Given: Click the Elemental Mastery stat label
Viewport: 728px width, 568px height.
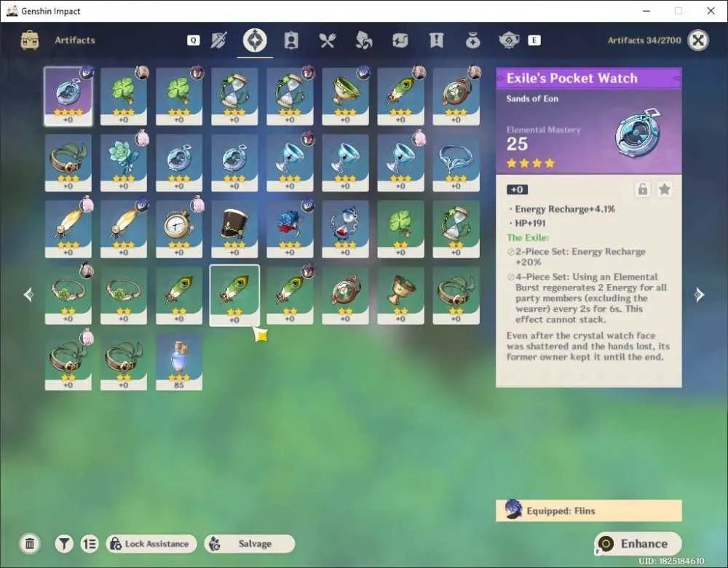Looking at the screenshot, I should tap(544, 130).
